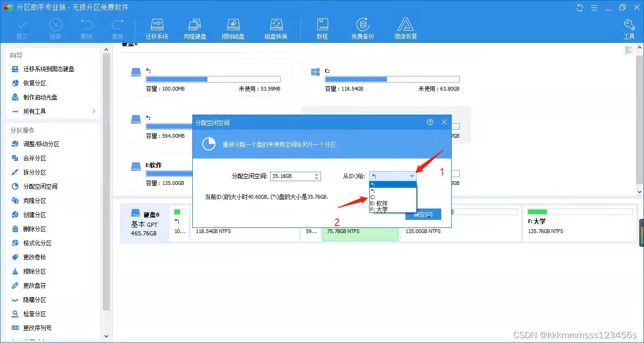Image resolution: width=644 pixels, height=343 pixels.
Task: Select the 118.54GB NTFS block in disk map
Action: click(x=245, y=234)
